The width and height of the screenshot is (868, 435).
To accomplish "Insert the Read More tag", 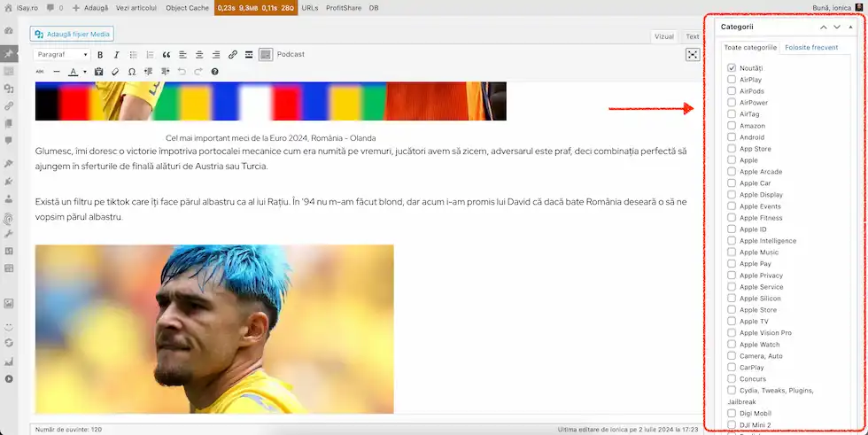I will (249, 55).
